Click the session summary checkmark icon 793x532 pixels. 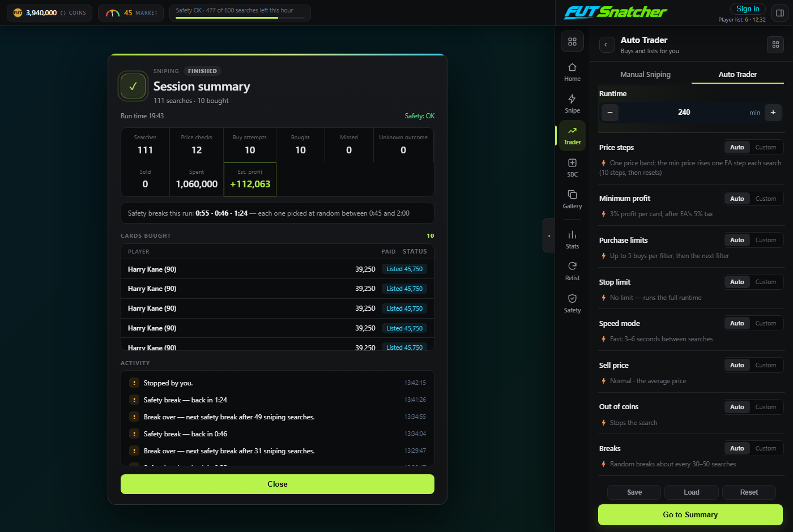[x=133, y=86]
